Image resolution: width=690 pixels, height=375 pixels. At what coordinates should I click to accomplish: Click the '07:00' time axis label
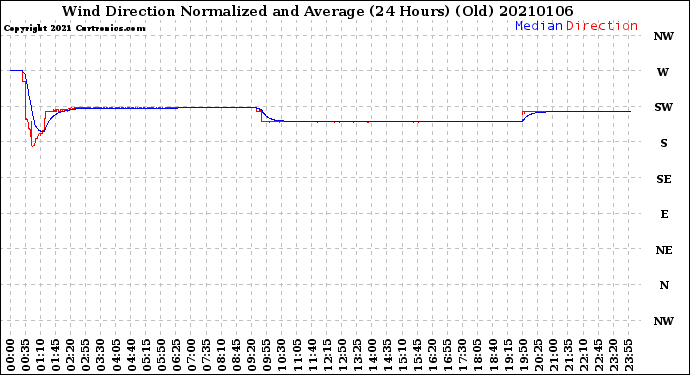191,355
